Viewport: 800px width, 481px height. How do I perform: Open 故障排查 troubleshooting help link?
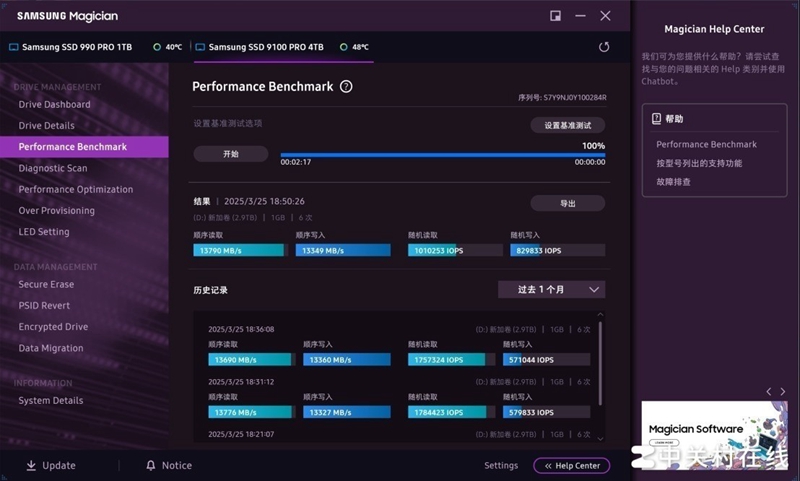point(673,181)
